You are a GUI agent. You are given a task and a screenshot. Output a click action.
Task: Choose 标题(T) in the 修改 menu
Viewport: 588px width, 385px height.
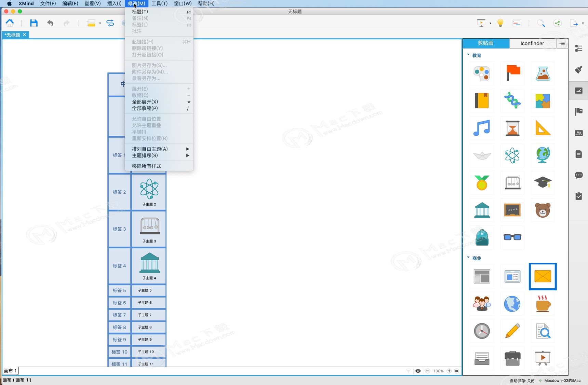pyautogui.click(x=159, y=12)
